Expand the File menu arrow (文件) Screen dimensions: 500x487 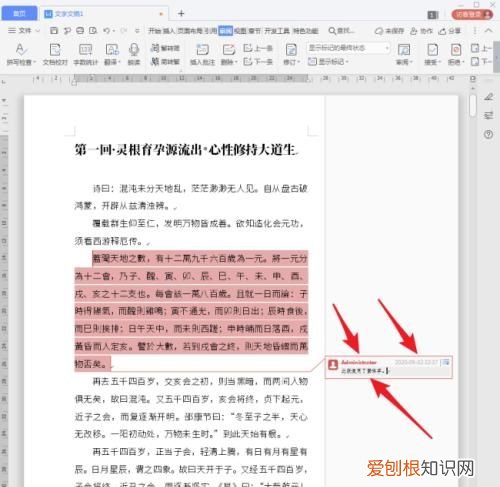[x=38, y=31]
